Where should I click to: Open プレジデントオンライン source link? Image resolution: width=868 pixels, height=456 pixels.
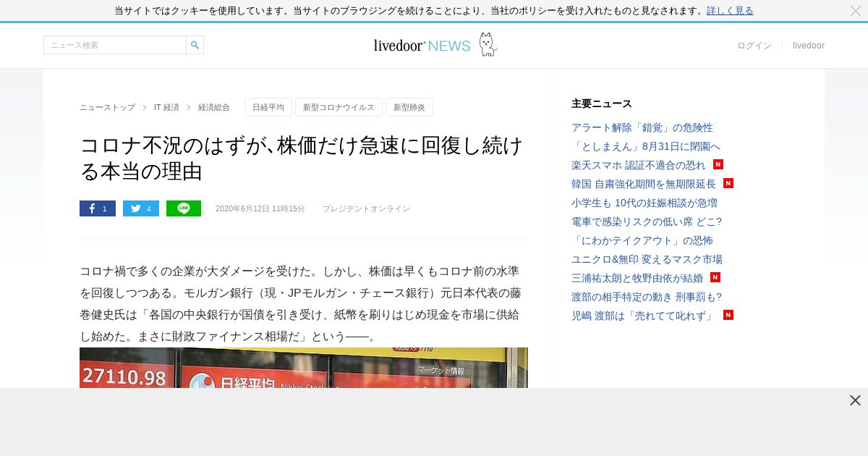pos(366,208)
